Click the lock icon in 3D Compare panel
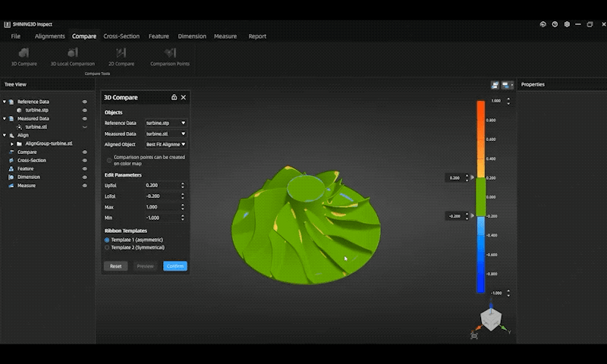 174,98
